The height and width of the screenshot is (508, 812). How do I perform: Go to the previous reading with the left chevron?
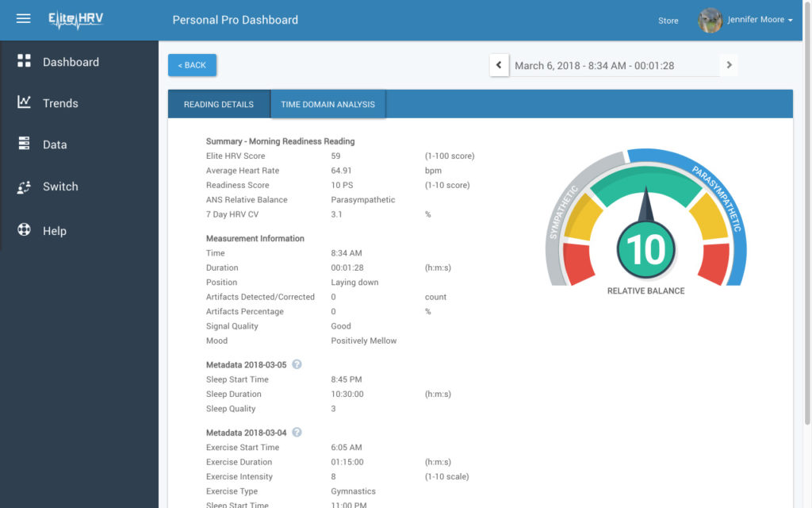[x=499, y=64]
